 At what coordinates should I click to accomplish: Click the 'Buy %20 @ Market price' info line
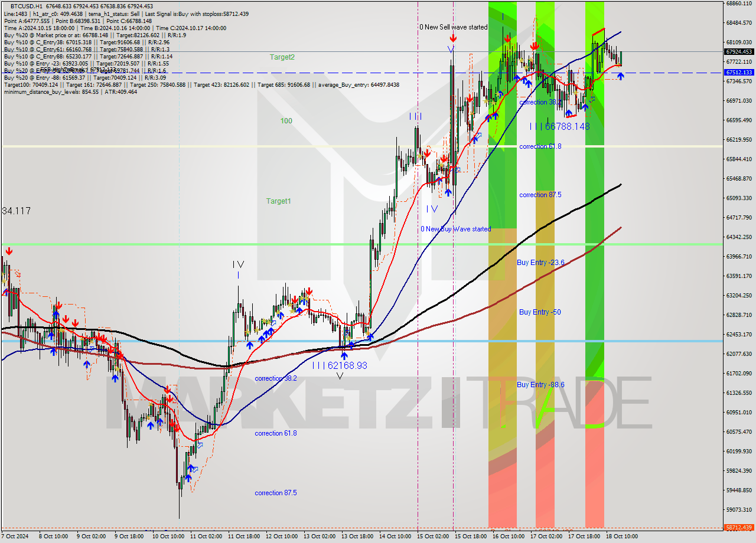(94, 35)
